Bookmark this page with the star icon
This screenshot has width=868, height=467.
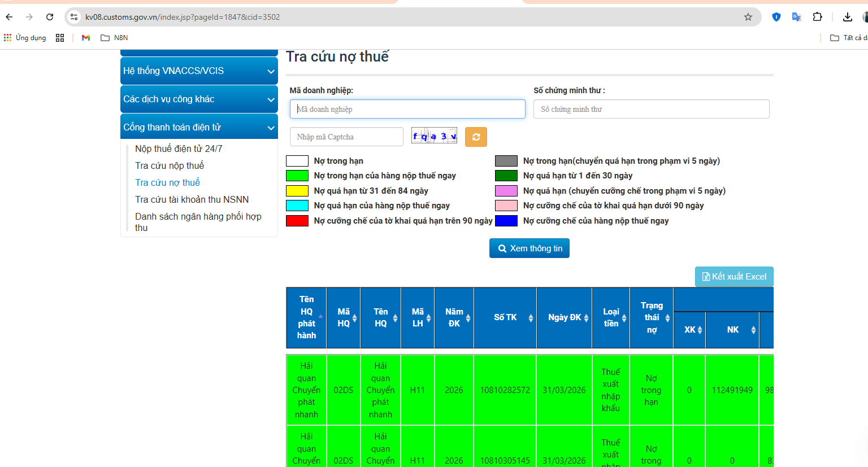(748, 17)
